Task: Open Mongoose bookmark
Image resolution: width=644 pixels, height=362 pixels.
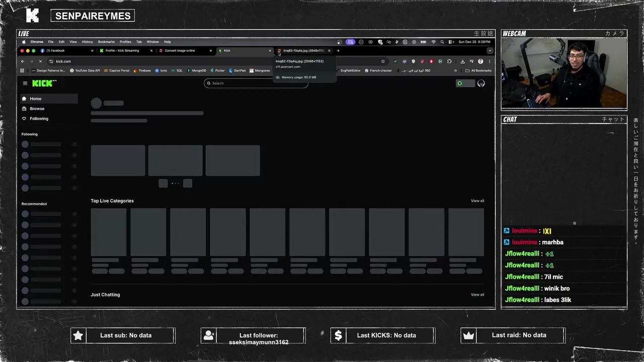Action: [260, 70]
